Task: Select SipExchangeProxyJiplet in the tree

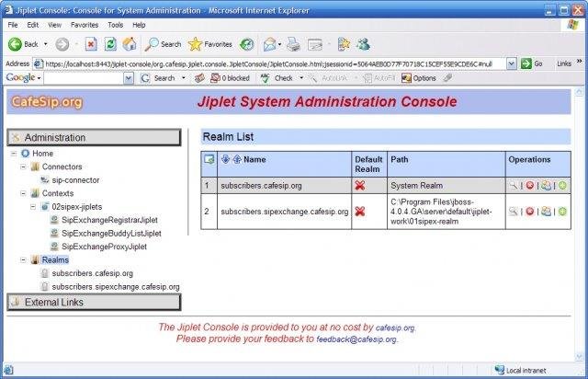Action: point(104,247)
